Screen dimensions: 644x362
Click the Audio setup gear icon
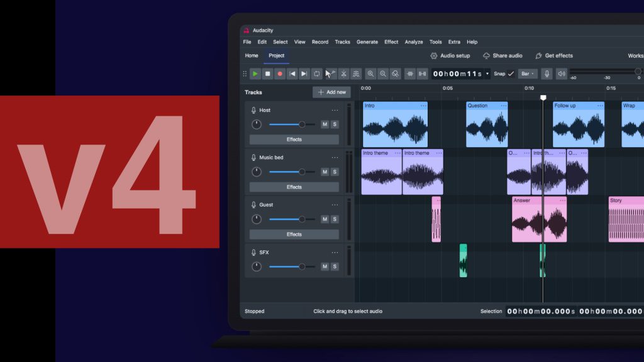coord(434,56)
